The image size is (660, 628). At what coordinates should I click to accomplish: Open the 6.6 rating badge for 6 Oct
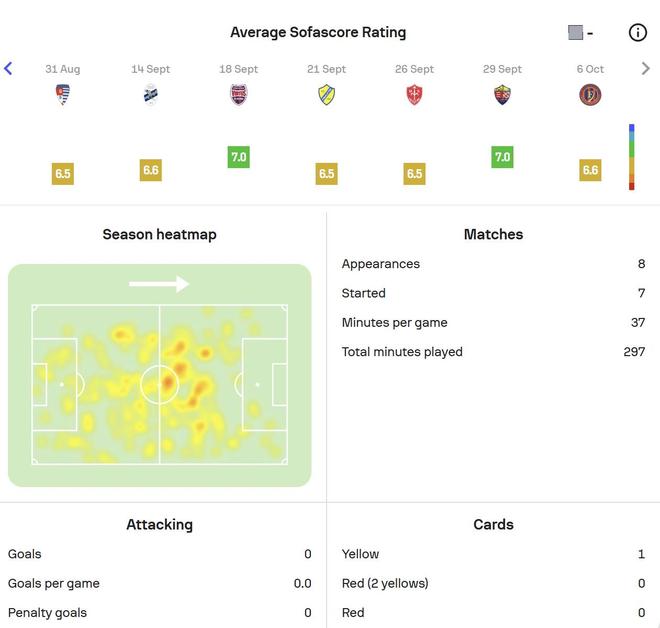[591, 170]
